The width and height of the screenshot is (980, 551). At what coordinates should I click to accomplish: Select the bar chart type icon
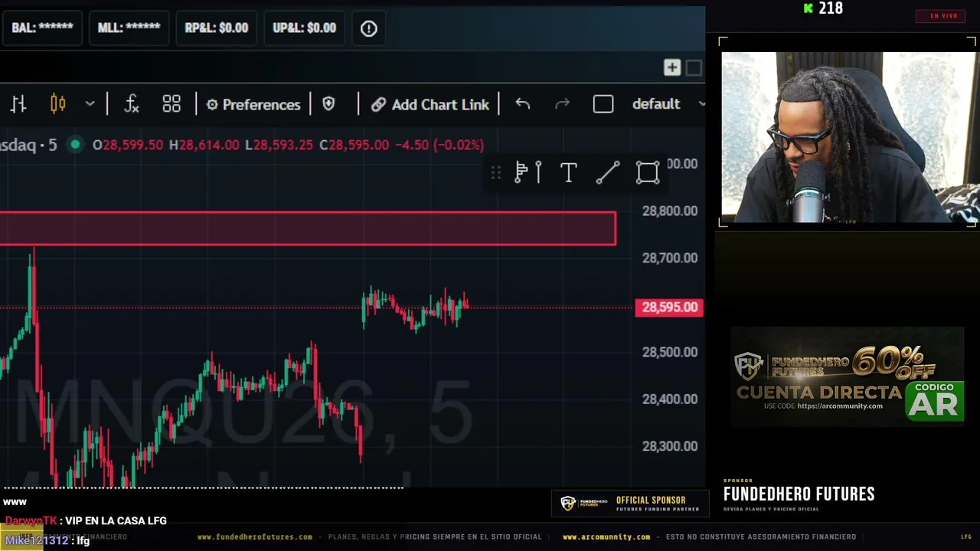[x=18, y=104]
